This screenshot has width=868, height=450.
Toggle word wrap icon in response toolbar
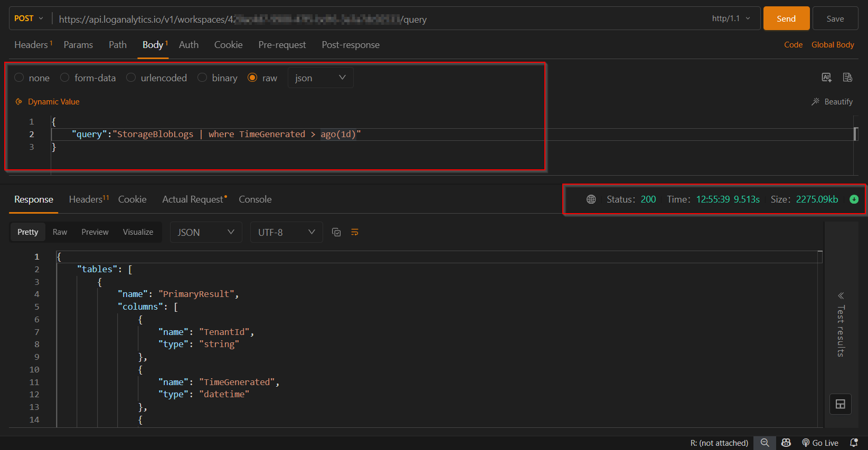355,232
